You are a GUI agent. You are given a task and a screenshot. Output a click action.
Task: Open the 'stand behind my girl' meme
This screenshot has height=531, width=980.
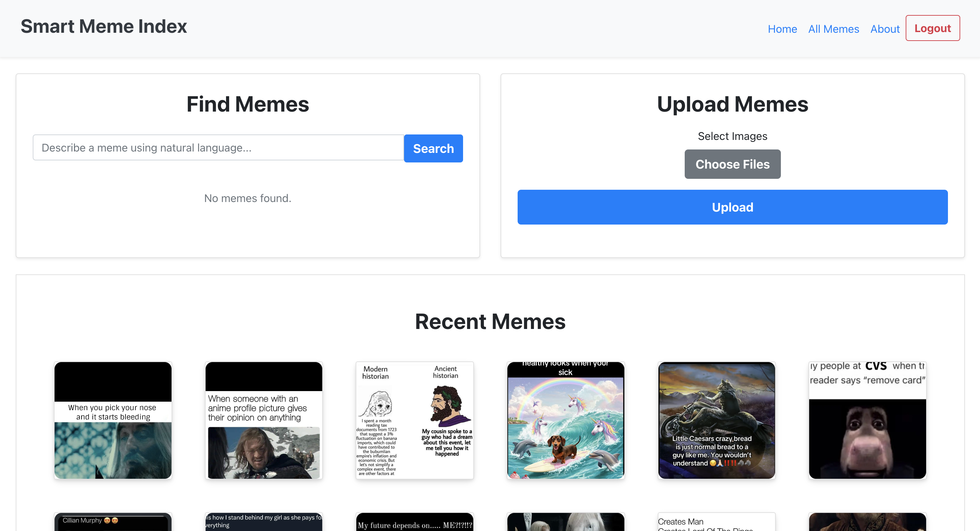pos(264,522)
